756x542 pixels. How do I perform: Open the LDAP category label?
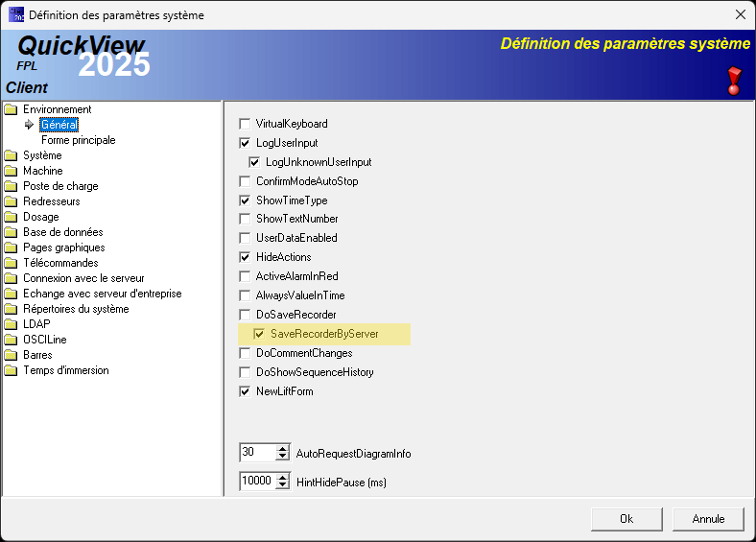pos(36,324)
